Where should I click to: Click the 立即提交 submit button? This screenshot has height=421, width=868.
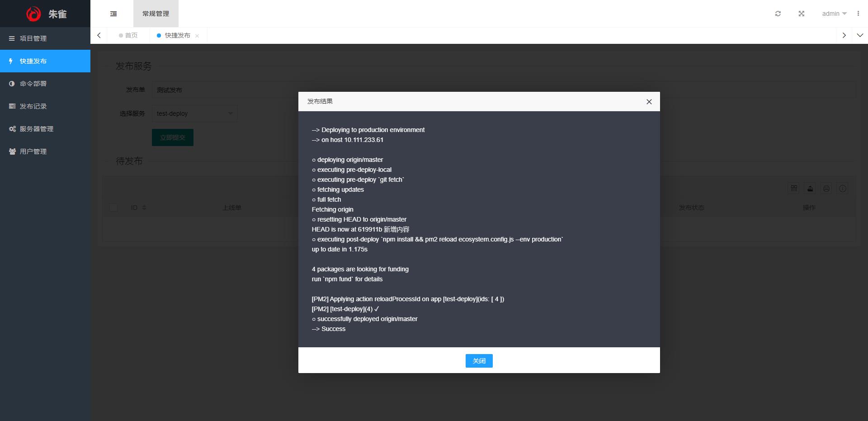point(172,137)
